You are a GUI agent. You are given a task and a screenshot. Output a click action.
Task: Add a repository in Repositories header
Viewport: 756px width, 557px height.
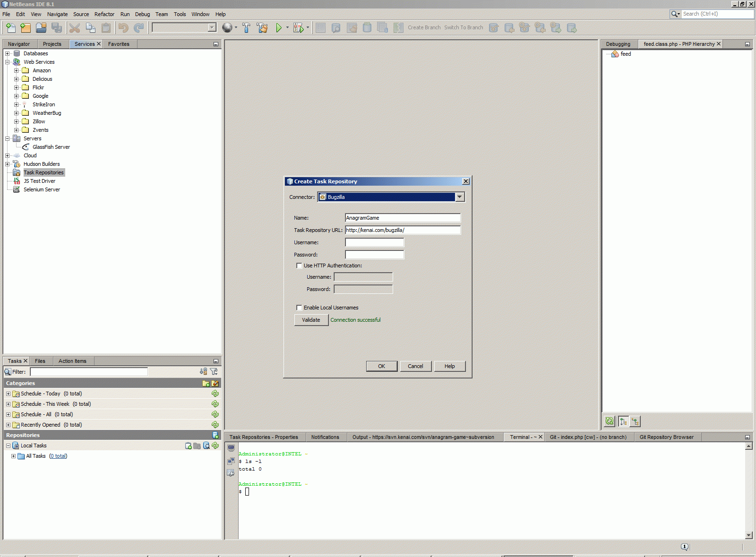[215, 435]
